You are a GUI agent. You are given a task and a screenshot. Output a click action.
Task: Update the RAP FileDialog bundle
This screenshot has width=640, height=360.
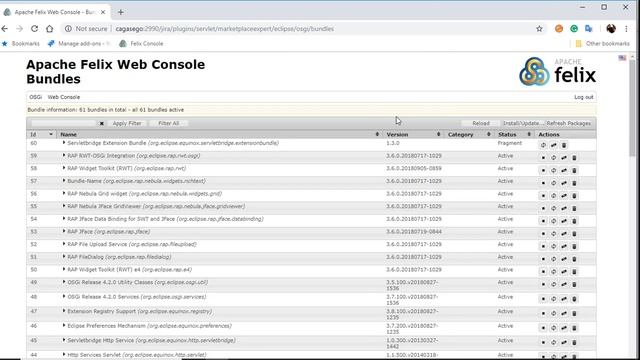(564, 259)
